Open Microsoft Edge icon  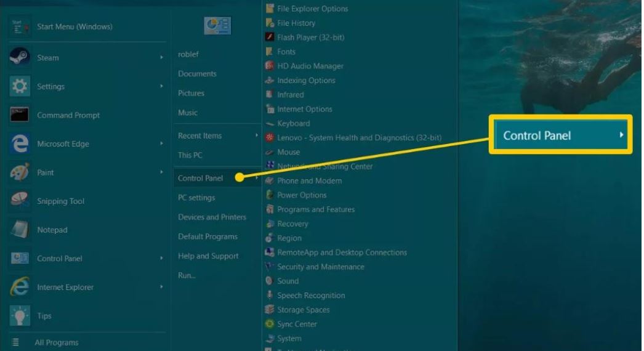(x=19, y=144)
